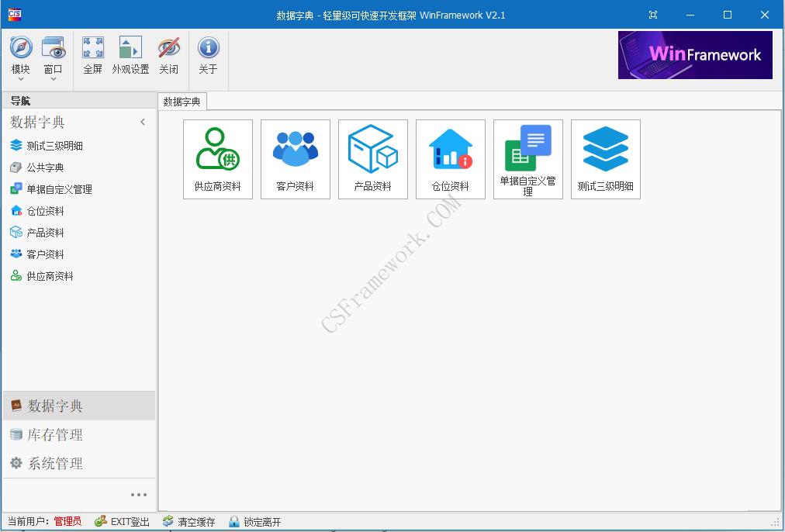This screenshot has height=532, width=785.
Task: Open the 模块 dropdown arrow
Action: [x=20, y=77]
